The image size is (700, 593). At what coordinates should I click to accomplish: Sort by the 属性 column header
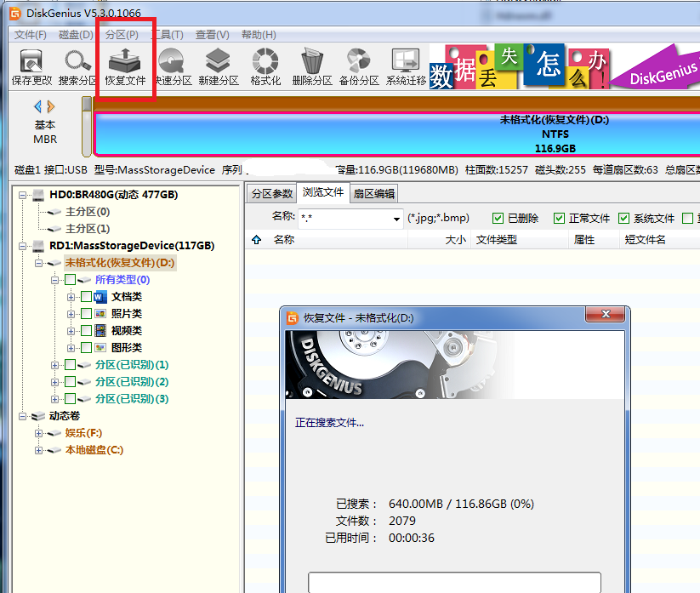click(x=595, y=240)
